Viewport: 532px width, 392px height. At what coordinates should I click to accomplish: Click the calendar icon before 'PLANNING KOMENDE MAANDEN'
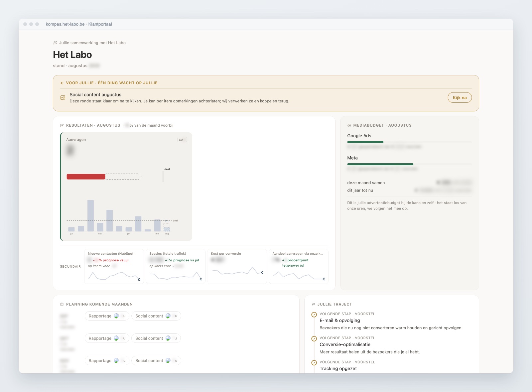[x=62, y=305]
